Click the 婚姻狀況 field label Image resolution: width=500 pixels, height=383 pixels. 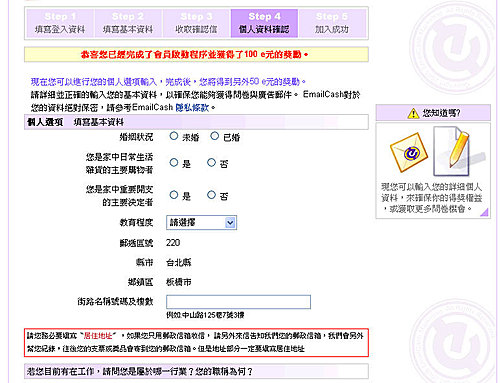click(136, 137)
